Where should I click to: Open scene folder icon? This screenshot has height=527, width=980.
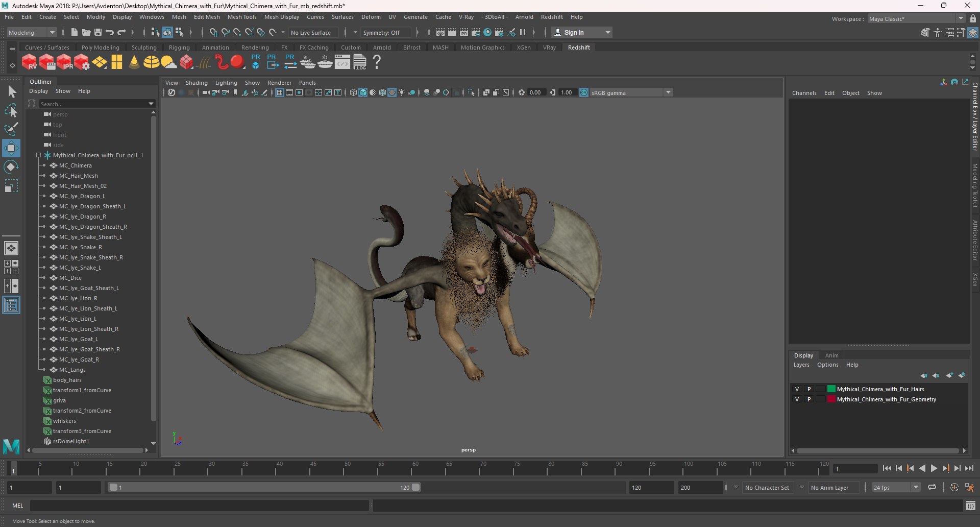tap(86, 32)
